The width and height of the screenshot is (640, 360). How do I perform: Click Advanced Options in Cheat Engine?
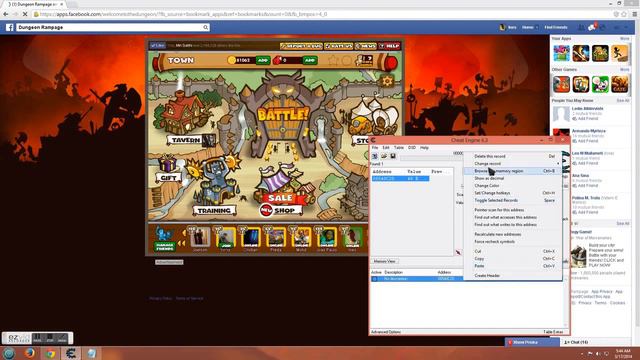pyautogui.click(x=386, y=332)
